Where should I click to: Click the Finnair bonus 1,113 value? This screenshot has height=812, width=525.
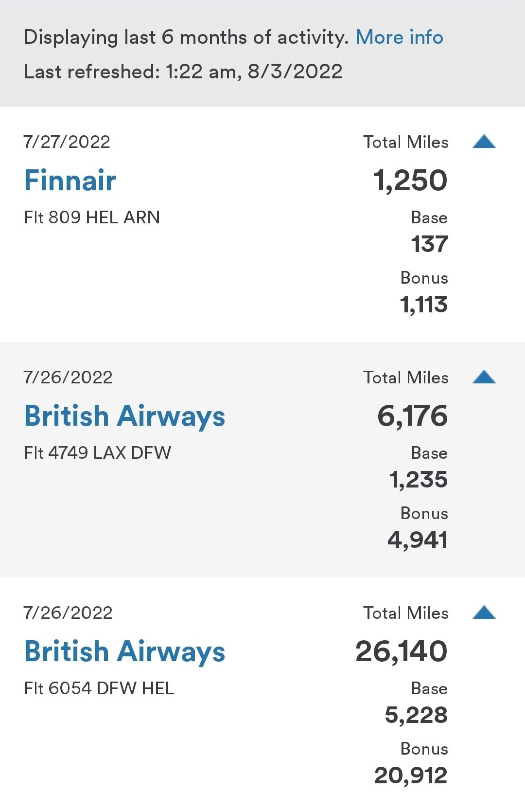tap(423, 305)
